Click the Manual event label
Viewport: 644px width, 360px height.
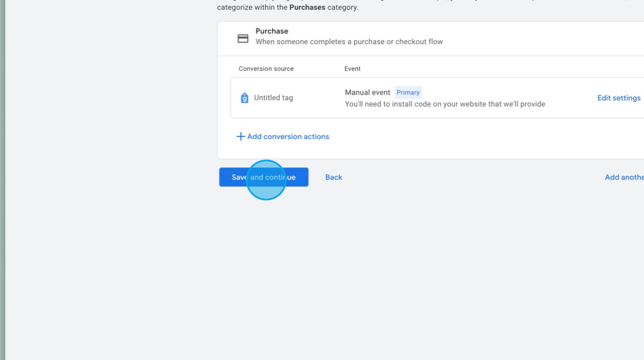pos(367,92)
